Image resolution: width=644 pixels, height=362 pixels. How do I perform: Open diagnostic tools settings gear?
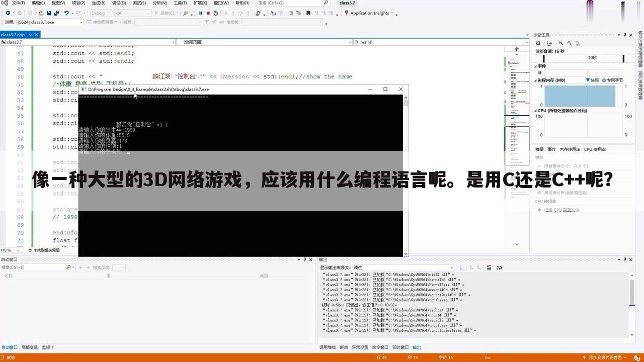coord(538,43)
